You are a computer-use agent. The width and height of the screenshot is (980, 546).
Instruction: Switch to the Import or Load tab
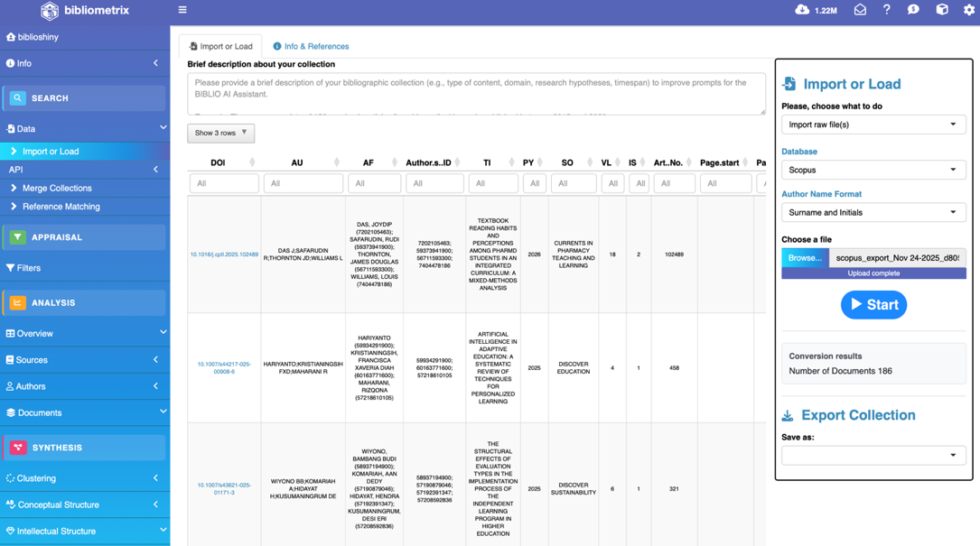pyautogui.click(x=220, y=46)
